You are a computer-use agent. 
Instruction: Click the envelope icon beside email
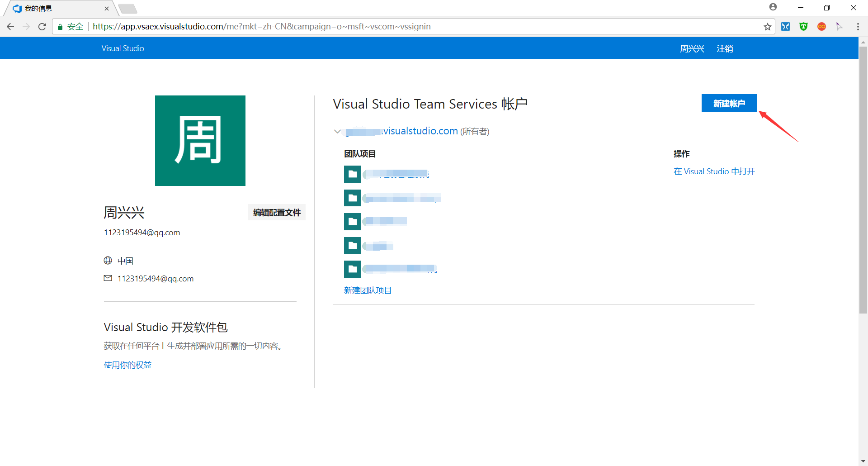point(108,278)
